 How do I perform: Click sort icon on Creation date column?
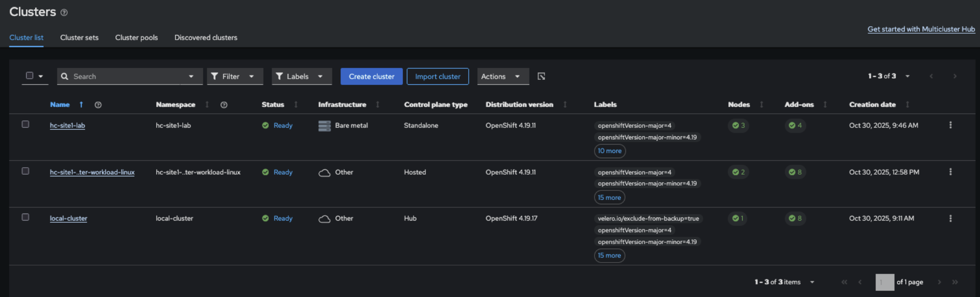[907, 105]
